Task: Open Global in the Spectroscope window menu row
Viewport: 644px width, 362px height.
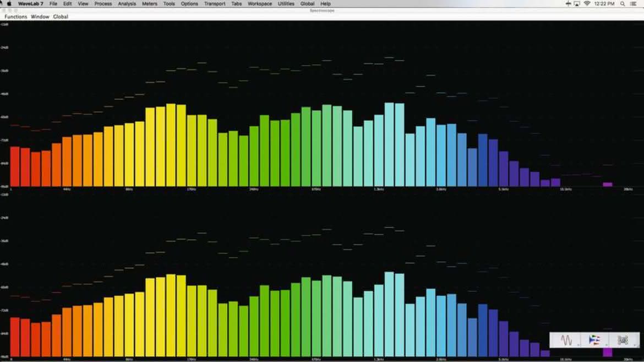Action: (x=61, y=17)
